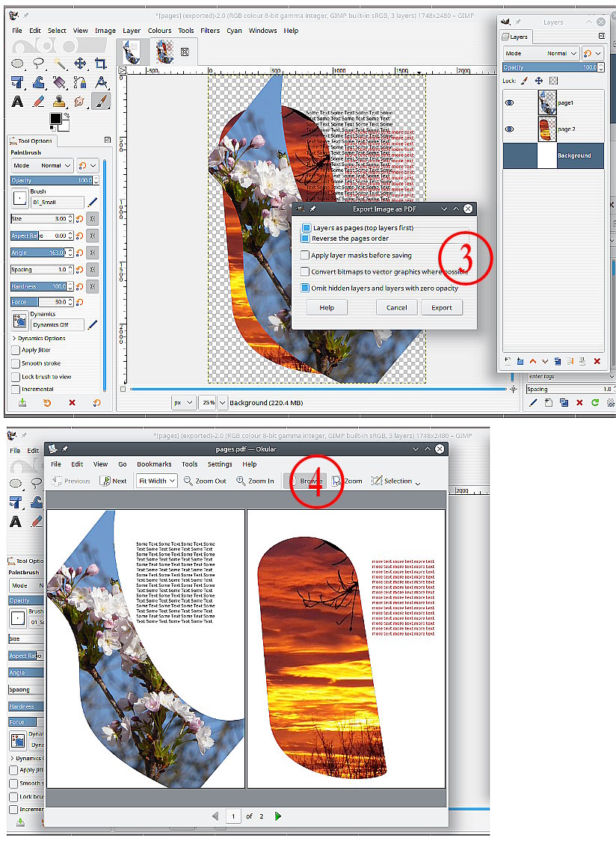Open the Mode dropdown in top Tool Options
The image size is (616, 844).
pyautogui.click(x=42, y=165)
